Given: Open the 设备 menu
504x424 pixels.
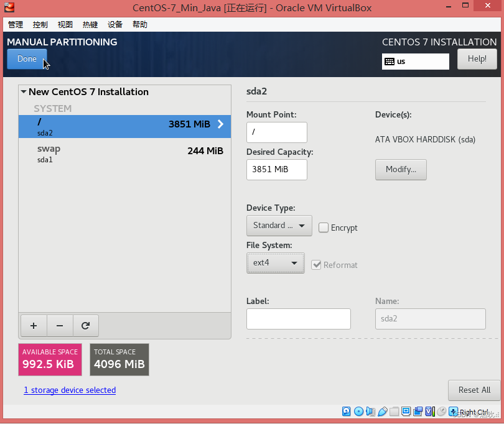Looking at the screenshot, I should pos(114,24).
